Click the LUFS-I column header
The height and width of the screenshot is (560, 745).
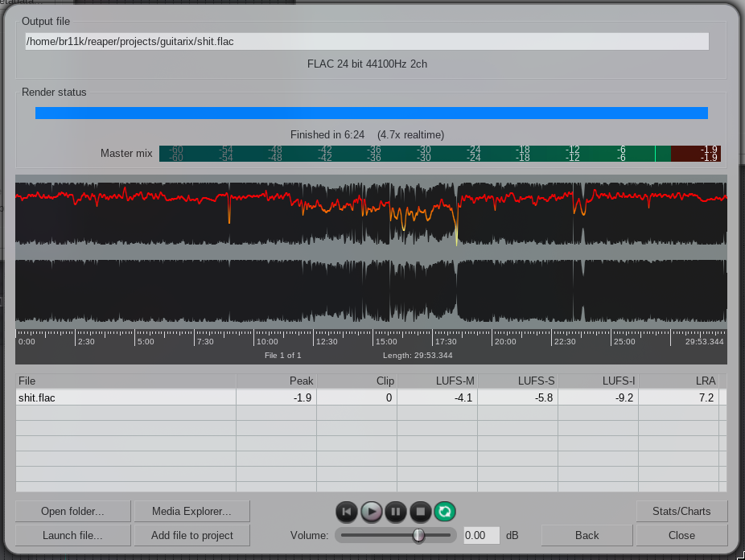(x=598, y=381)
